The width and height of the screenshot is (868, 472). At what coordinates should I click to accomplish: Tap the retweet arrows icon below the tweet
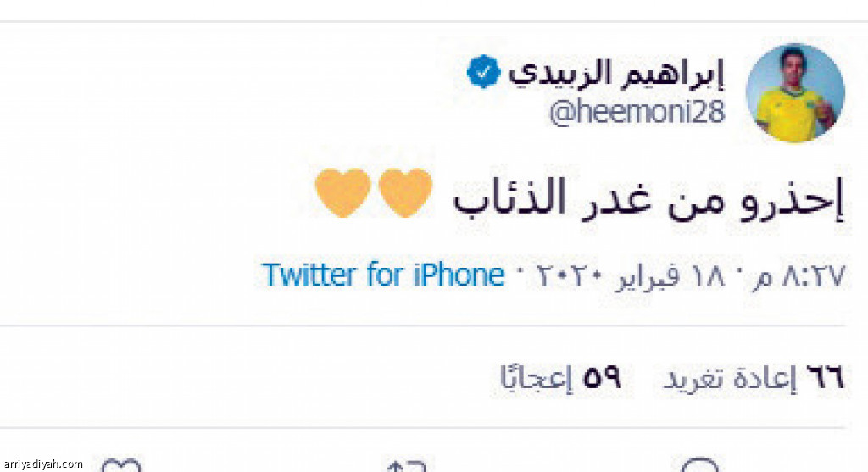407,465
